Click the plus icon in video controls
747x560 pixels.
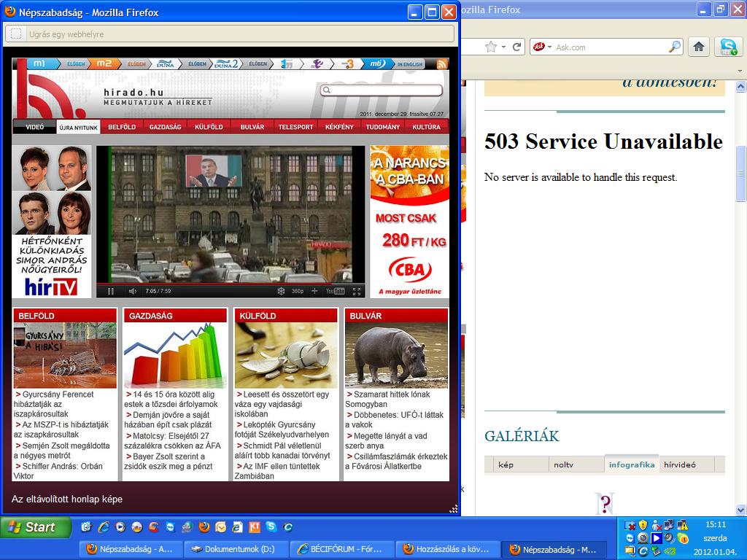(x=314, y=291)
